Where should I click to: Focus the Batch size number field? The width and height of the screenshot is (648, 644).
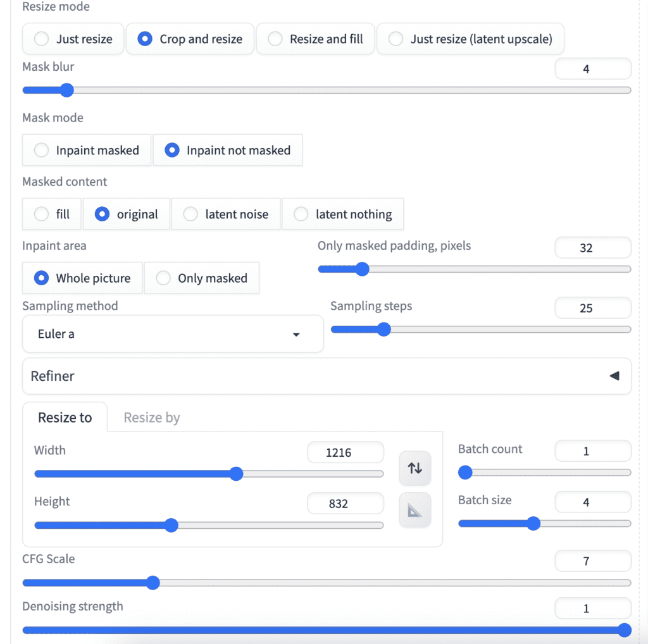593,502
